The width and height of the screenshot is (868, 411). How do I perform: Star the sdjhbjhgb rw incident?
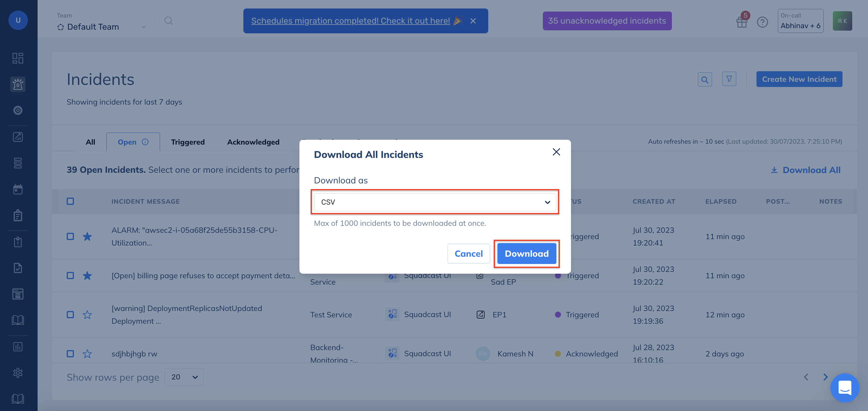[x=87, y=354]
